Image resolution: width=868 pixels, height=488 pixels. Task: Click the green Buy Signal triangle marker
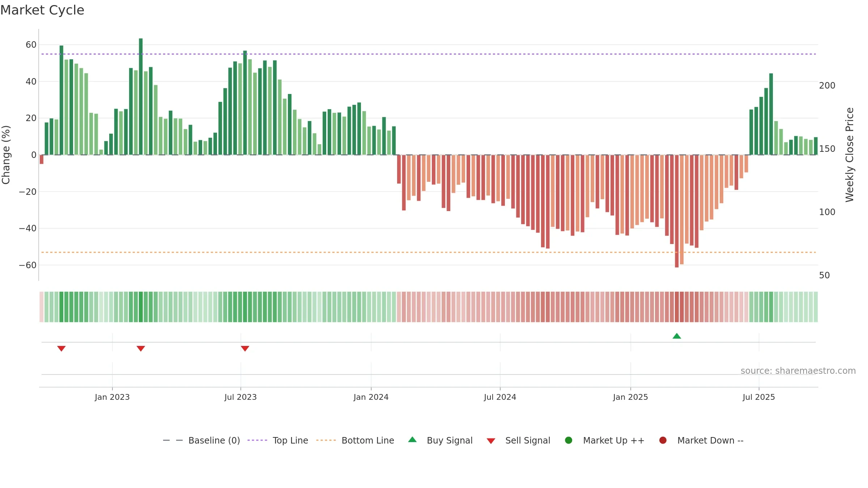pos(677,336)
